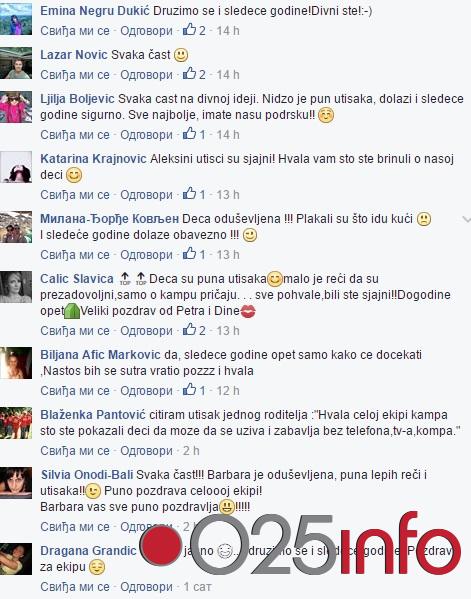This screenshot has height=599, width=471.
Task: Open Blaženka Pantović's group photo avatar
Action: point(16,423)
